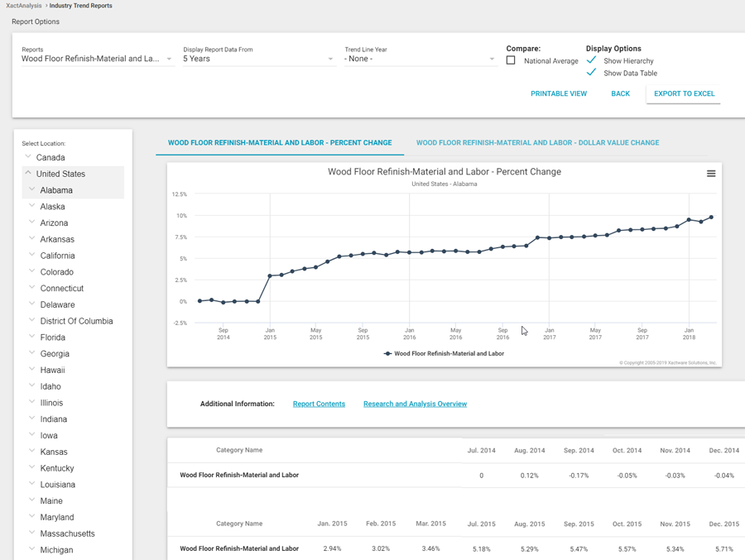This screenshot has height=560, width=745.
Task: Open the Printable View
Action: [559, 93]
